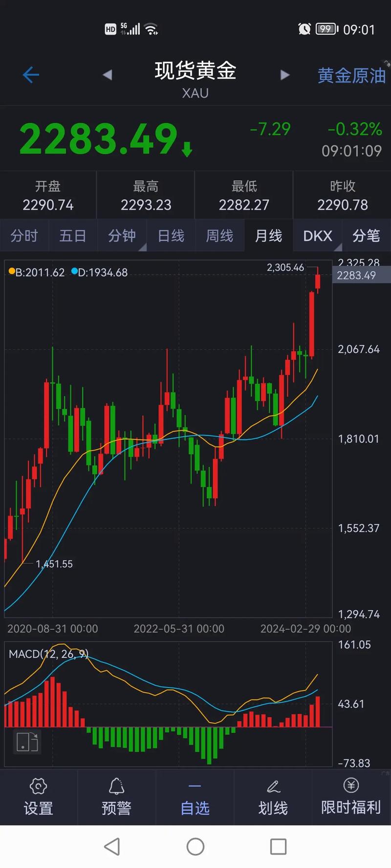Toggle the blue D moving average indicator
Image resolution: width=391 pixels, height=868 pixels.
pos(75,271)
